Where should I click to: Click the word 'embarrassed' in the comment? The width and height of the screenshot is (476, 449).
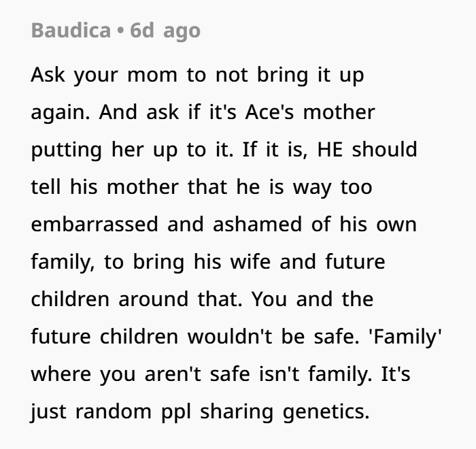point(96,224)
